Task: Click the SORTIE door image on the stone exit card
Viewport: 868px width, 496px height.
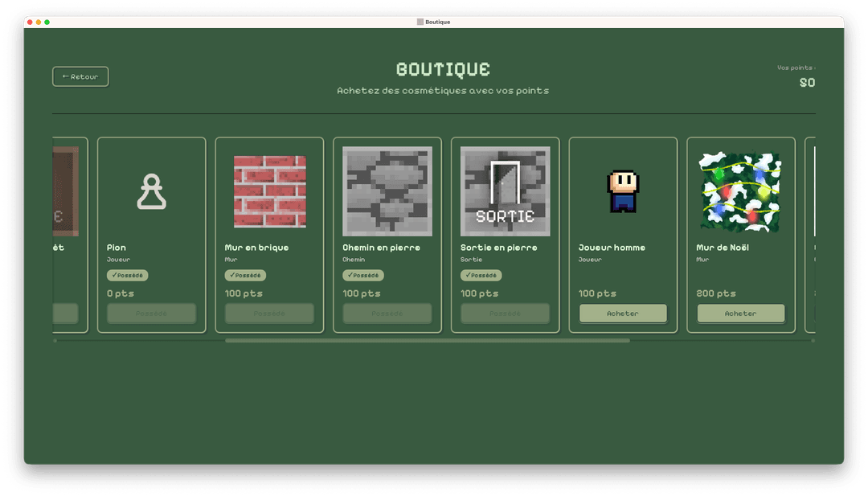Action: click(505, 191)
